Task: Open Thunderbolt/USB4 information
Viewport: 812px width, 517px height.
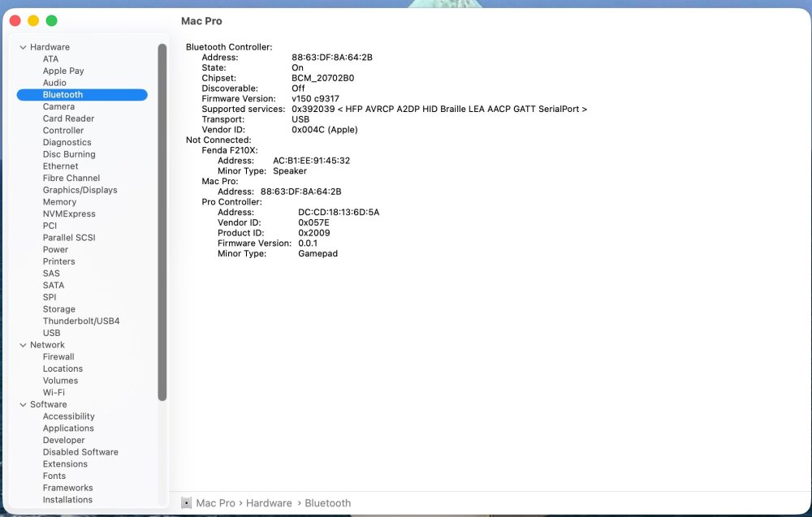Action: [81, 321]
